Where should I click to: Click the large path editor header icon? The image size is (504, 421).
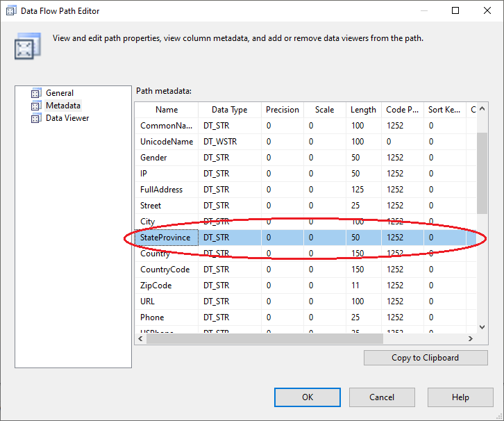(x=24, y=46)
